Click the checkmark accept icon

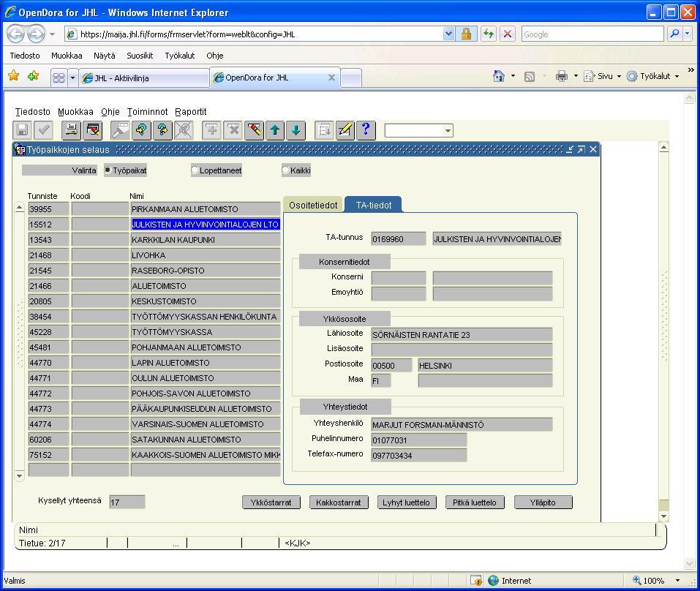tap(43, 130)
